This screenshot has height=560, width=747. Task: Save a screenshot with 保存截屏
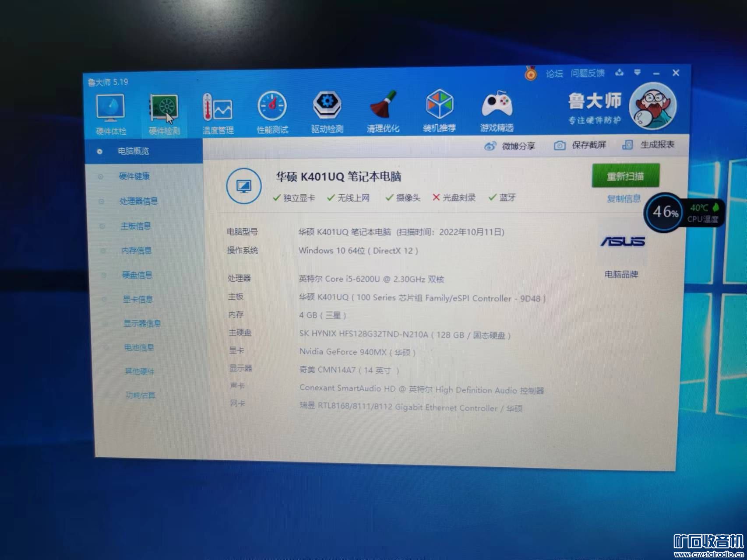coord(580,145)
